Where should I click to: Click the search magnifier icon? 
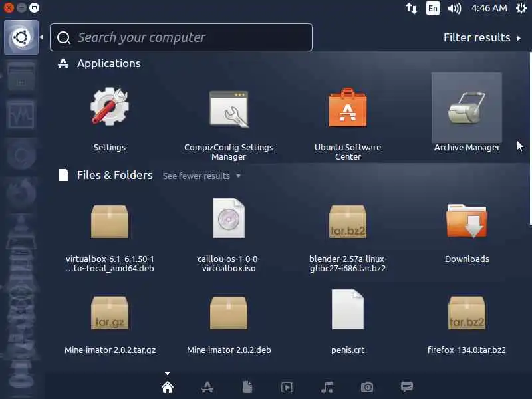coord(63,38)
